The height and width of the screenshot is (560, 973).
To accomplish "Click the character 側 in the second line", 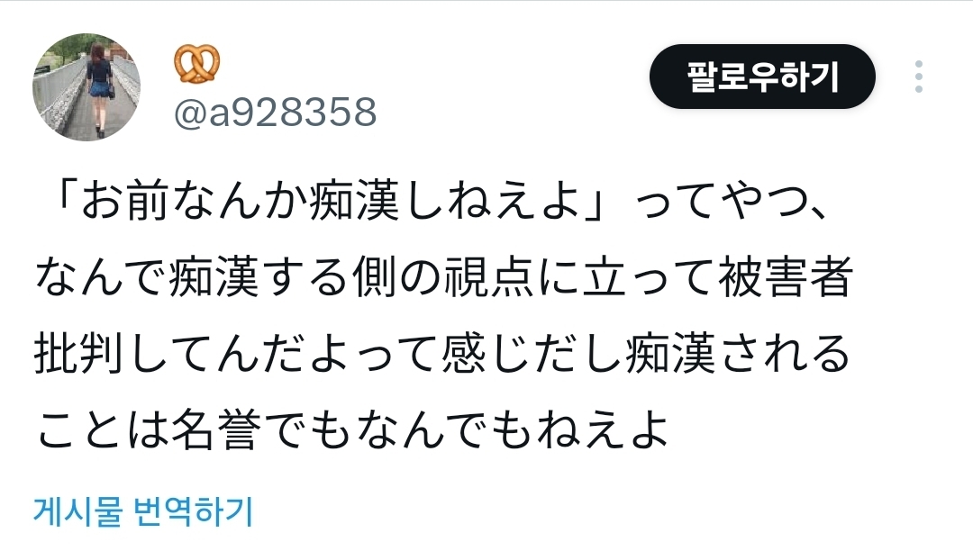I will [x=374, y=278].
